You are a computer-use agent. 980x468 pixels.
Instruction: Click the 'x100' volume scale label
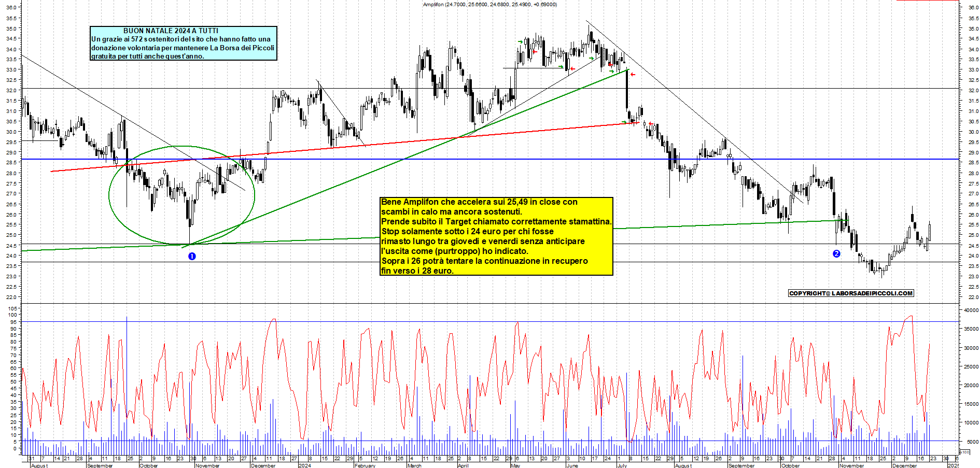click(x=964, y=452)
